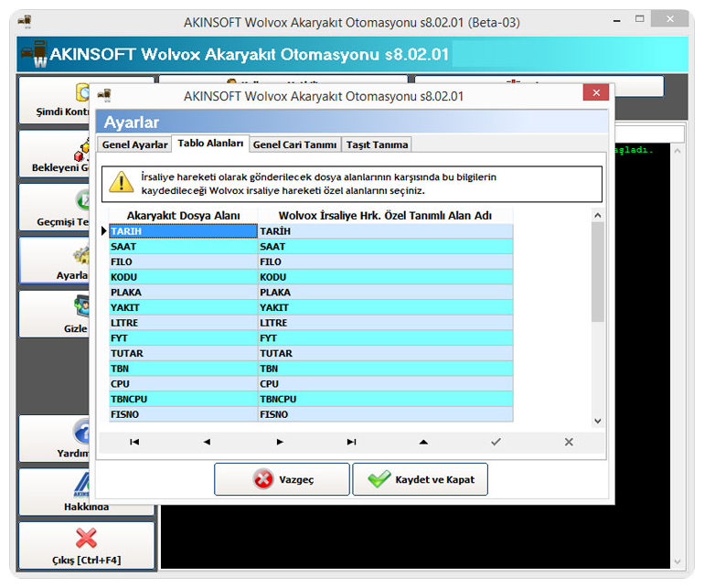Go to next record arrow
Viewport: 704px width, 588px height.
pyautogui.click(x=279, y=442)
